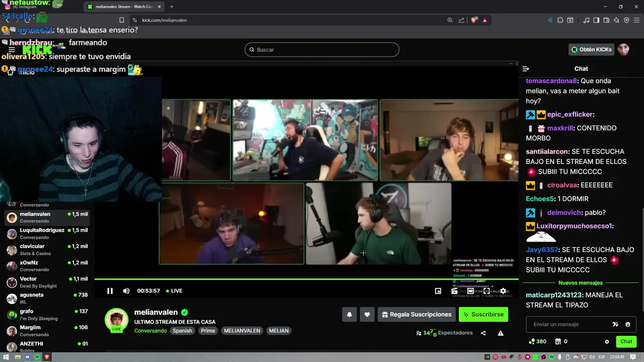Open the xOwNz channel in sidebar
Viewport: 644px width, 362px height.
(x=47, y=266)
